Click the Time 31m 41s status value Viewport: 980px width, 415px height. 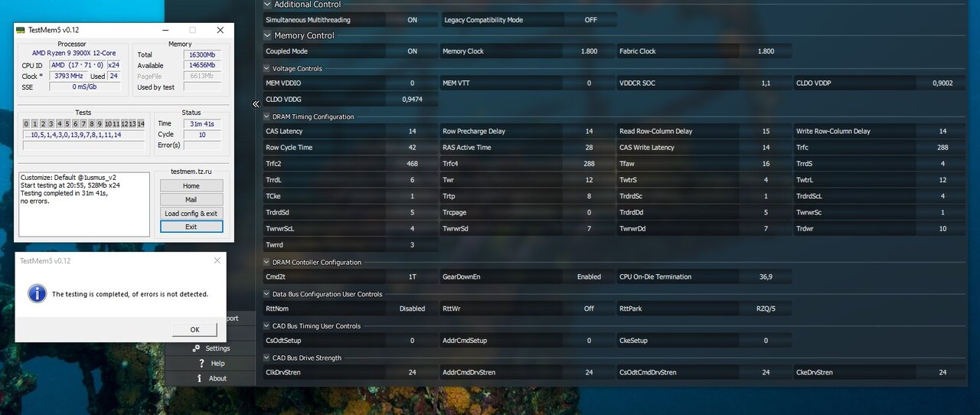click(202, 123)
